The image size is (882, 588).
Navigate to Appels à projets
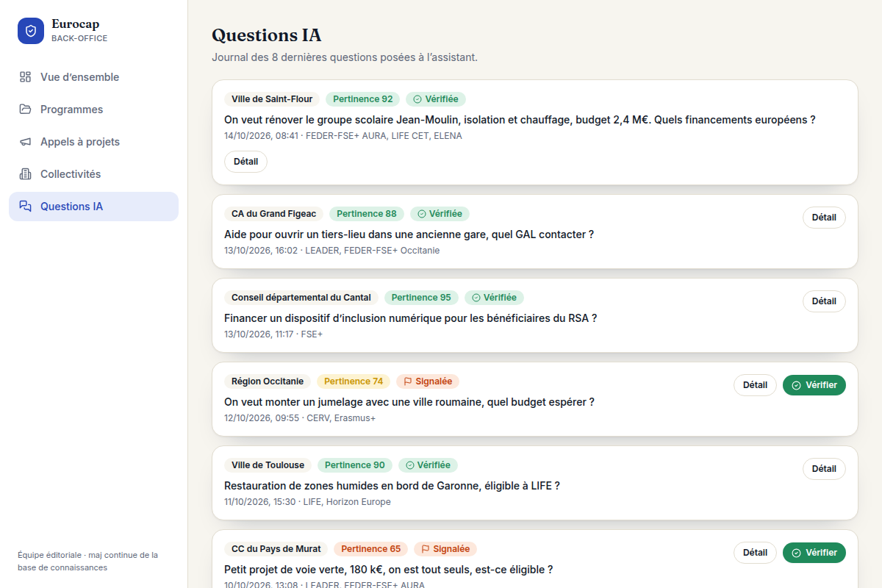pos(93,142)
